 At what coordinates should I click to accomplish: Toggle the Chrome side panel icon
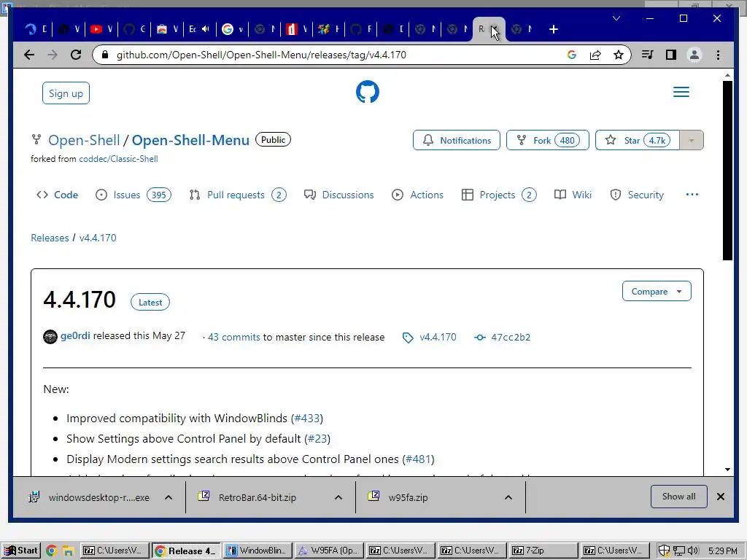[x=671, y=55]
